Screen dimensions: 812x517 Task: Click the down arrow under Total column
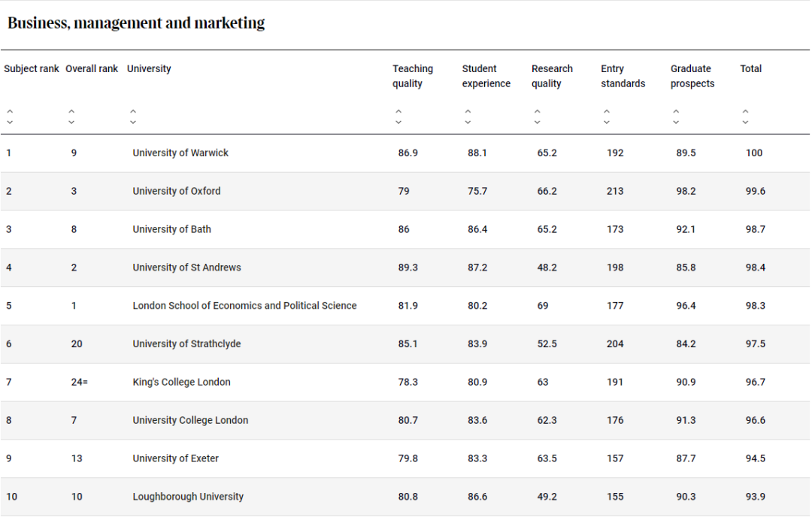point(746,122)
